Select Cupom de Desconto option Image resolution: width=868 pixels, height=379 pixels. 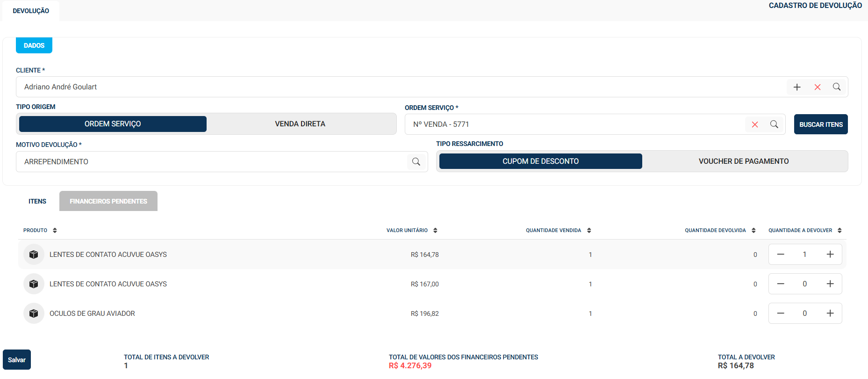[541, 161]
